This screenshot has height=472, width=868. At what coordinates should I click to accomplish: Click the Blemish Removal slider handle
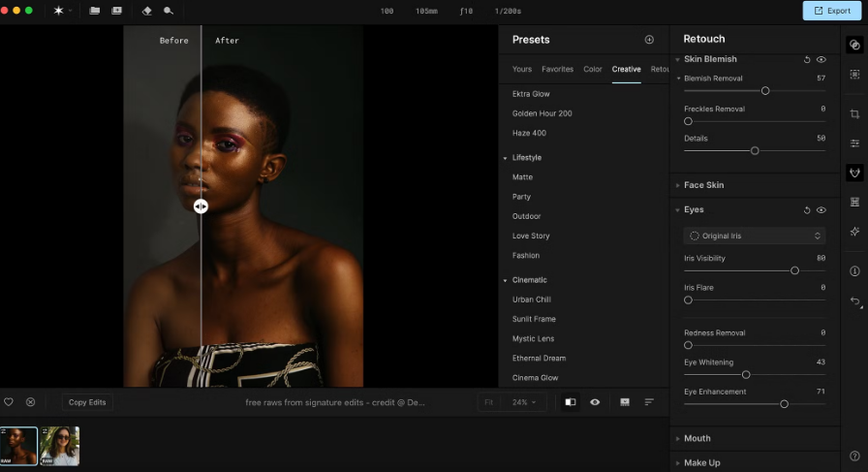coord(765,91)
